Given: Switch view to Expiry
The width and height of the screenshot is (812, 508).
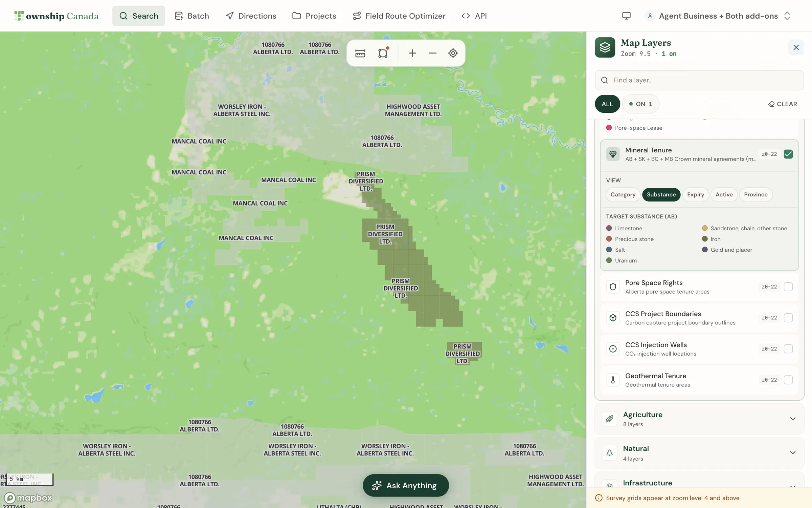Looking at the screenshot, I should (696, 194).
